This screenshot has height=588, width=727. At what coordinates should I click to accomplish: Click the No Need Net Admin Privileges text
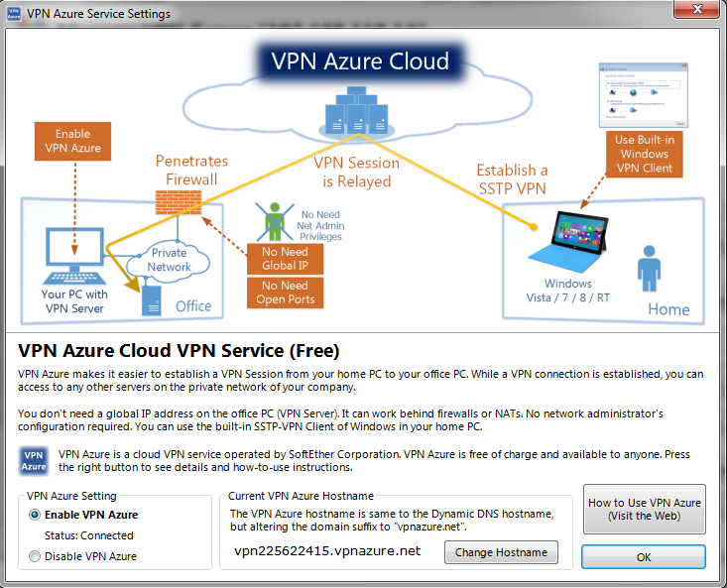point(320,226)
